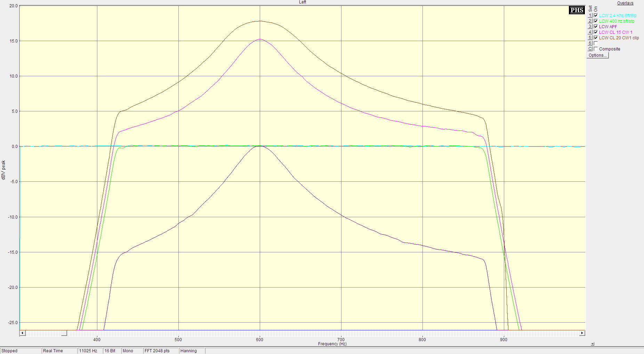Enable the Composite overlay checkbox
The width and height of the screenshot is (644, 354).
596,49
